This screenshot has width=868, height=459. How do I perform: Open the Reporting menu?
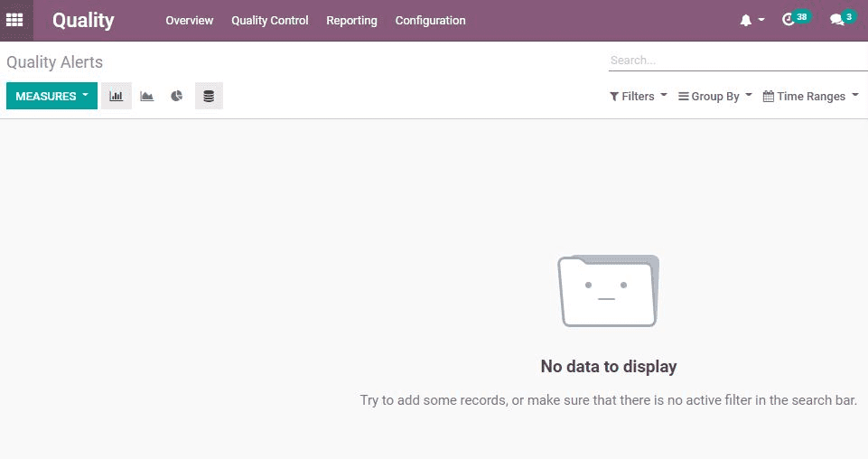click(x=351, y=21)
